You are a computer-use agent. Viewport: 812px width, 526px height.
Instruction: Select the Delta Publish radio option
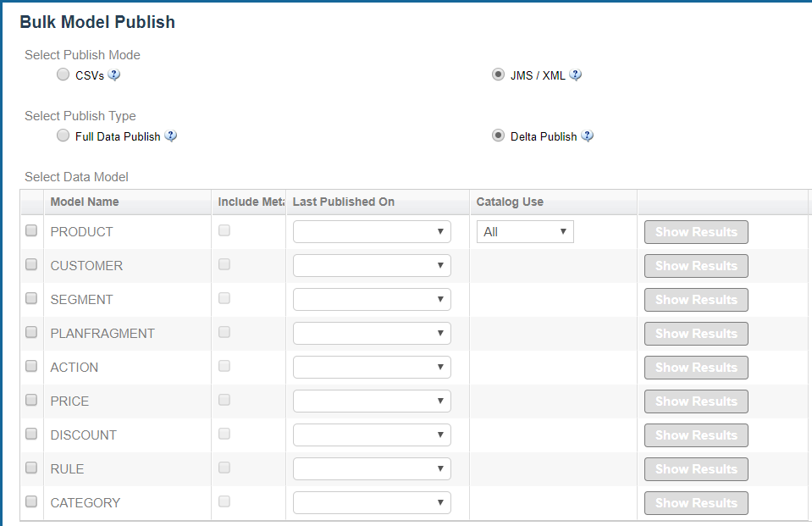pyautogui.click(x=498, y=136)
